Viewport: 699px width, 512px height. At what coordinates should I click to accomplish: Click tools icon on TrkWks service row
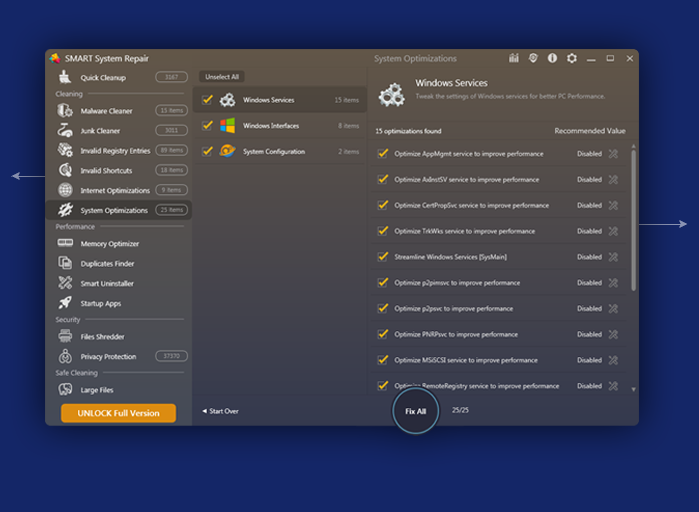click(613, 231)
